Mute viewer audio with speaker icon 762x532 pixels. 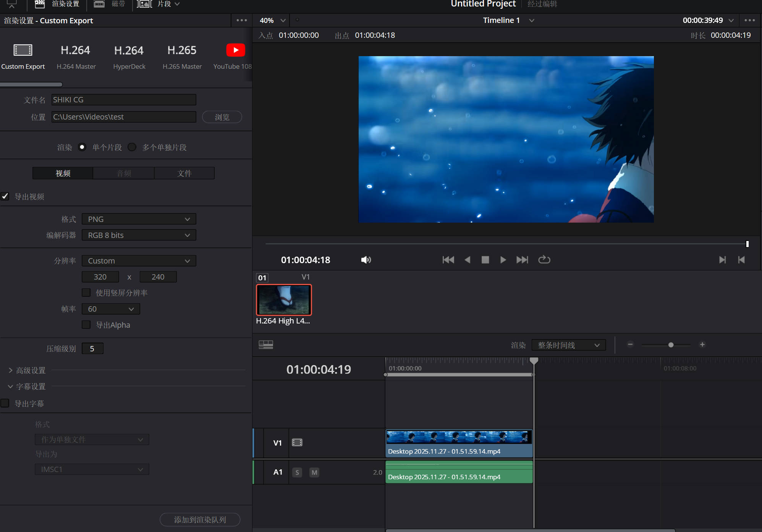point(366,260)
